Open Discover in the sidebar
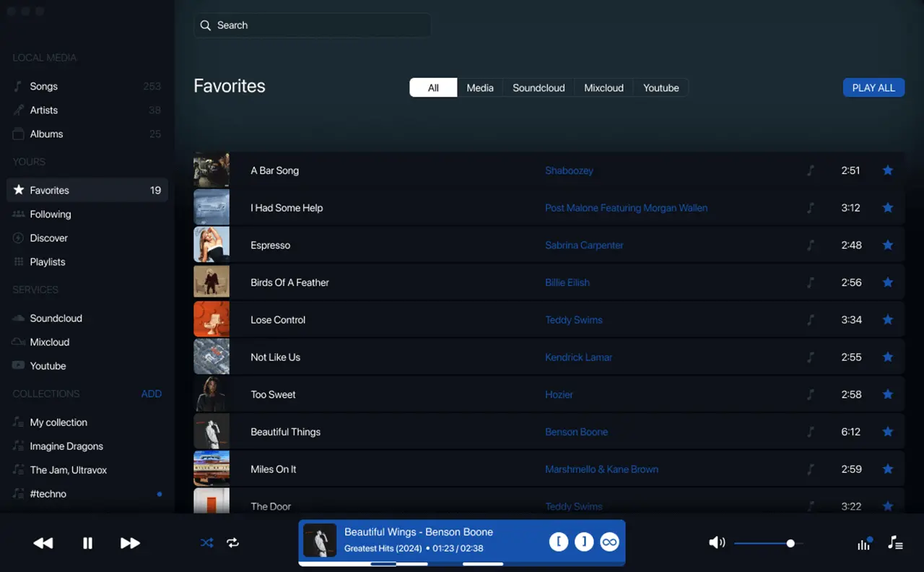This screenshot has width=924, height=572. (87, 238)
